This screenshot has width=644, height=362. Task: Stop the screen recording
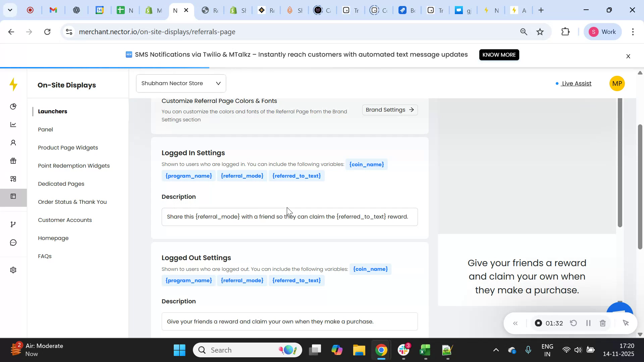pyautogui.click(x=538, y=323)
